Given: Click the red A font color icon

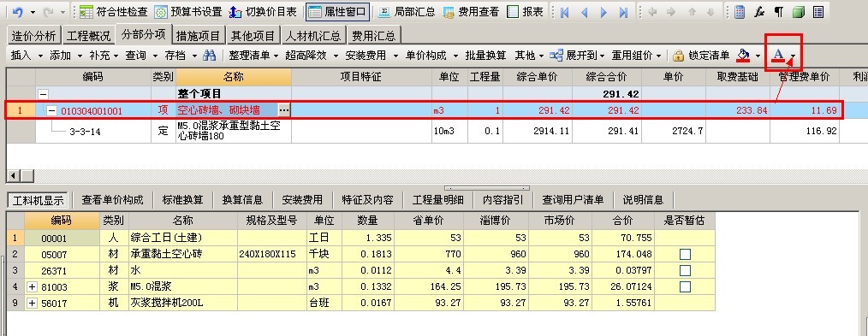Looking at the screenshot, I should 778,55.
